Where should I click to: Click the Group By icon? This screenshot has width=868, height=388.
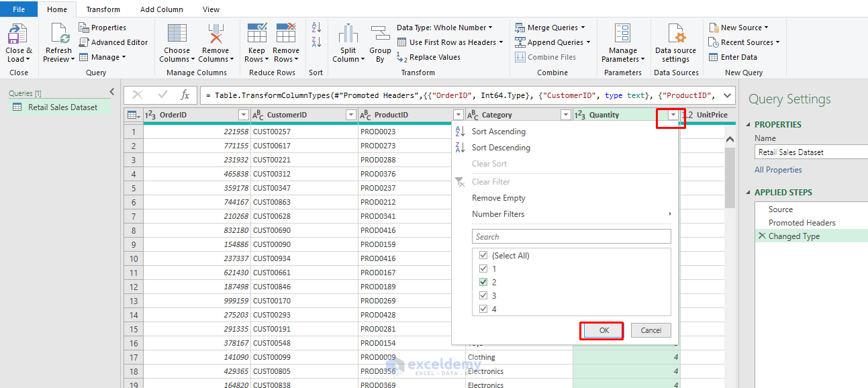pyautogui.click(x=380, y=34)
